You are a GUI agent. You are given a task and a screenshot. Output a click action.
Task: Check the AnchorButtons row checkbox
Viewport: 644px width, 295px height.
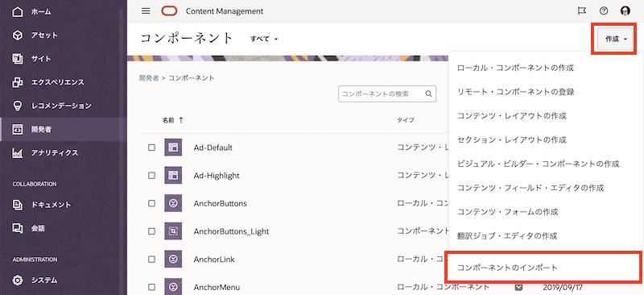coord(151,203)
